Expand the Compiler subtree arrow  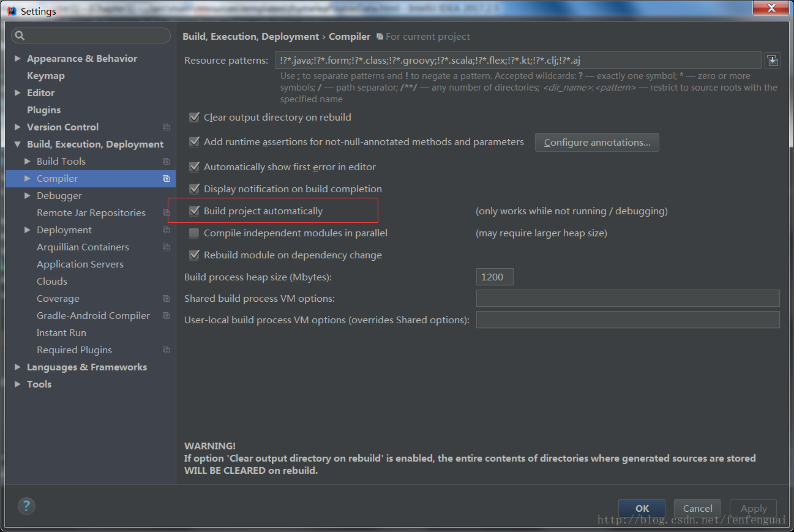click(27, 179)
